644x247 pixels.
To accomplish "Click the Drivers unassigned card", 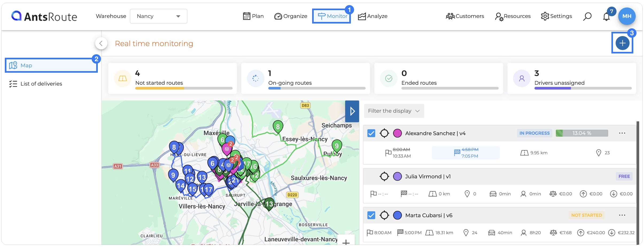I will 572,79.
